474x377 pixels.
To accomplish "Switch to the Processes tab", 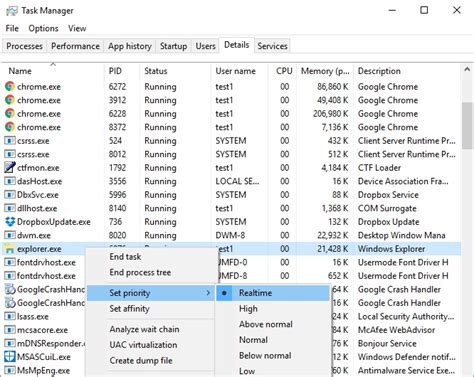I will [25, 46].
